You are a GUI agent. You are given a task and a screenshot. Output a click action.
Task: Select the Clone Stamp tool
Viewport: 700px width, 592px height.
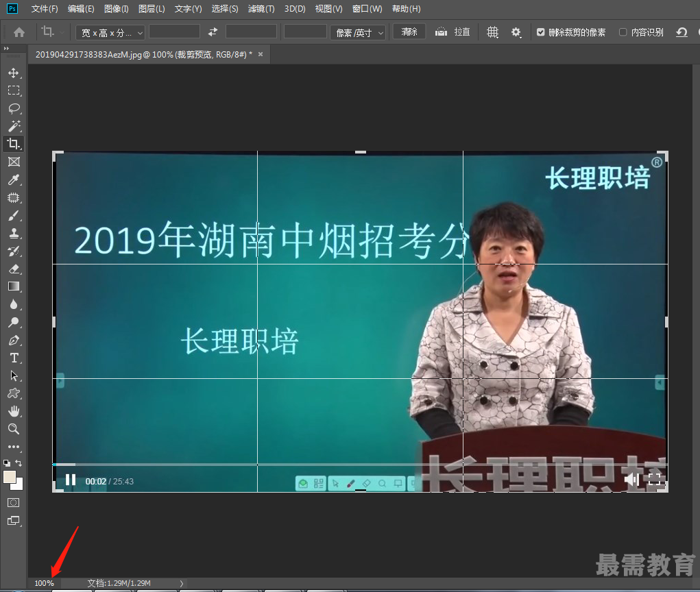pyautogui.click(x=14, y=234)
